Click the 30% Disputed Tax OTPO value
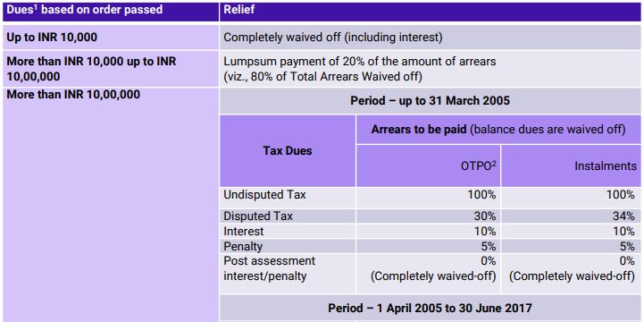The height and width of the screenshot is (322, 644). [x=485, y=216]
